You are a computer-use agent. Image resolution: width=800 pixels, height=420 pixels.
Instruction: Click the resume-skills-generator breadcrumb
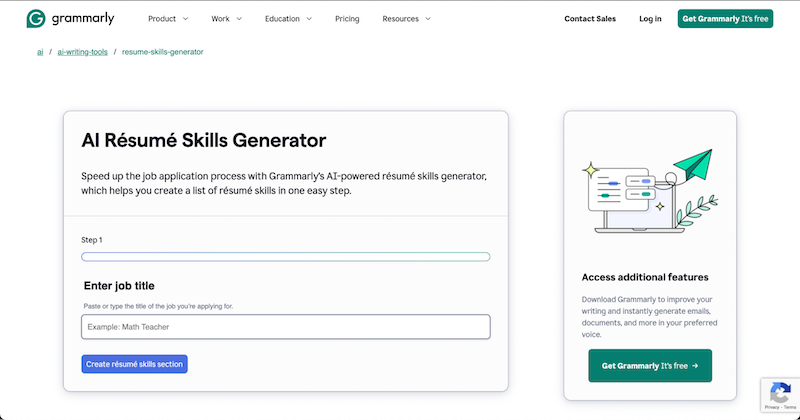(x=162, y=52)
